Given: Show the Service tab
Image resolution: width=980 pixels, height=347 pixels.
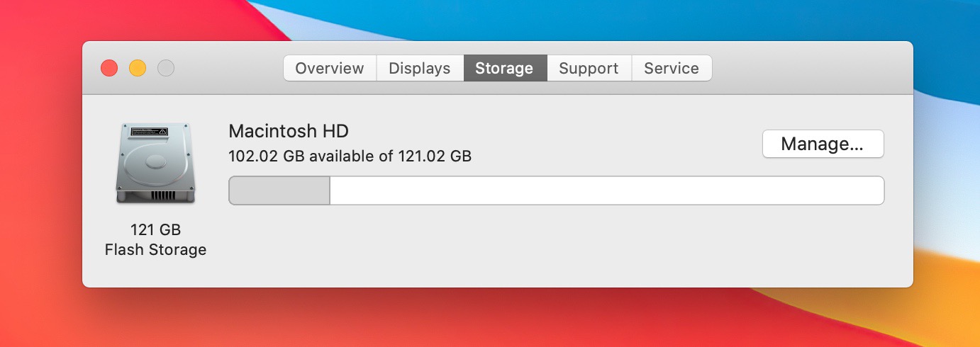Looking at the screenshot, I should tap(672, 68).
